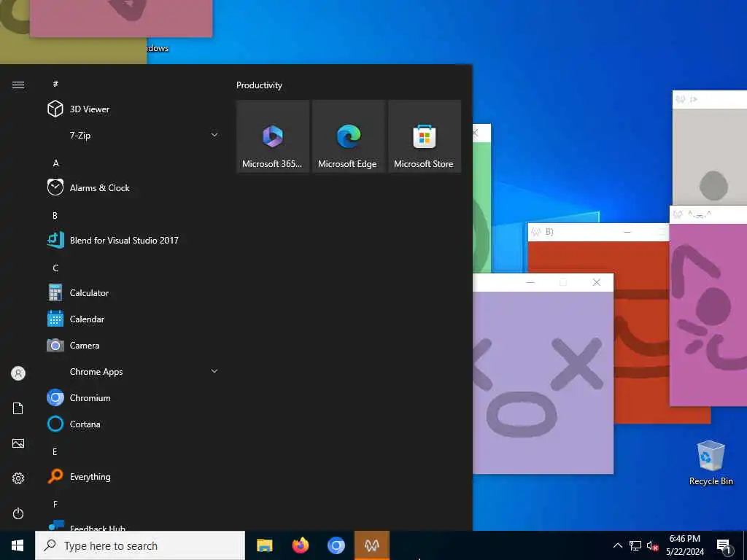This screenshot has height=560, width=747.
Task: Launch the Calculator app
Action: click(x=133, y=293)
